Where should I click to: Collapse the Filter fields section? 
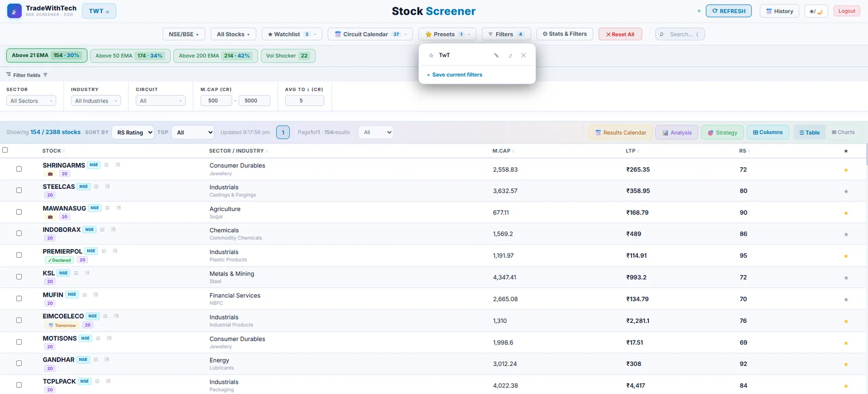pos(27,75)
